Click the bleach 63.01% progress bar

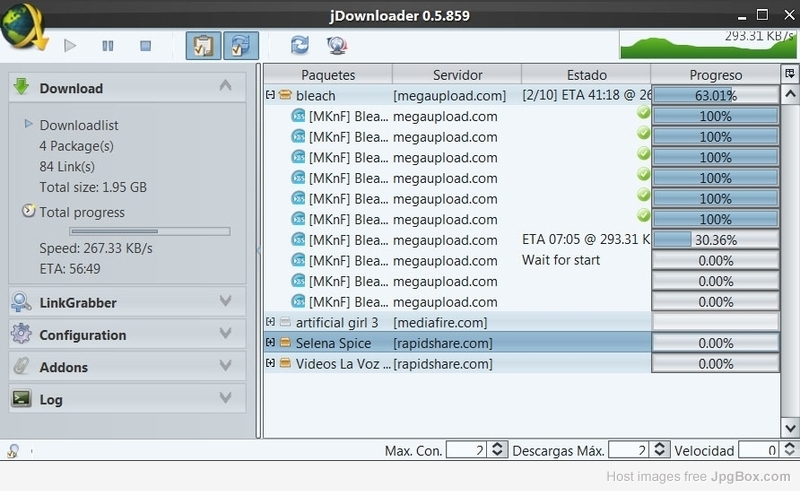click(x=715, y=95)
